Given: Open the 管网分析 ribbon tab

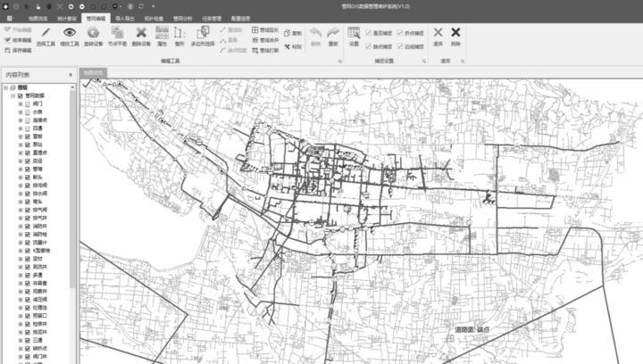Looking at the screenshot, I should (182, 19).
